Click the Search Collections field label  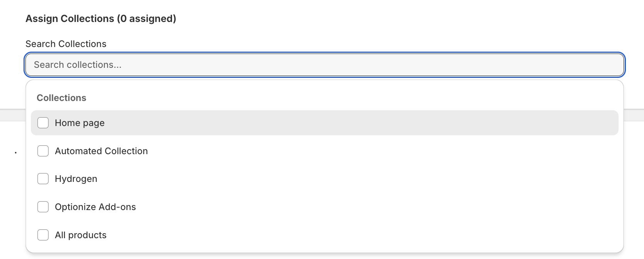pyautogui.click(x=66, y=44)
